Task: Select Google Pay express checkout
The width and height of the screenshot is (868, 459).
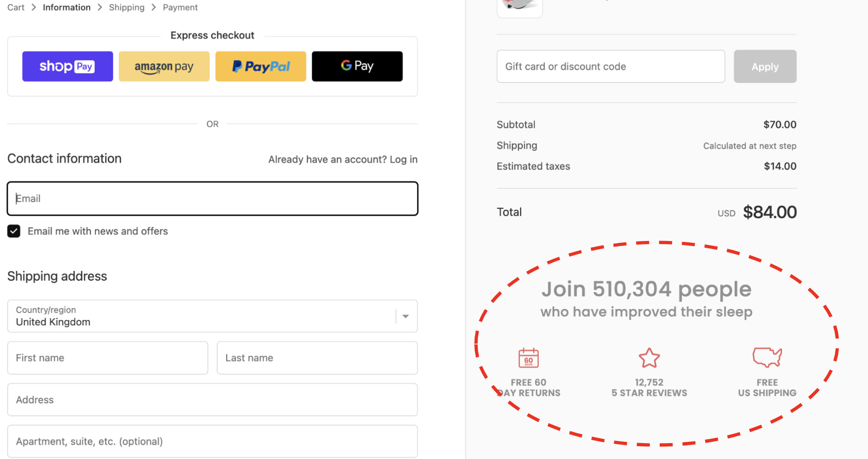Action: [x=357, y=66]
